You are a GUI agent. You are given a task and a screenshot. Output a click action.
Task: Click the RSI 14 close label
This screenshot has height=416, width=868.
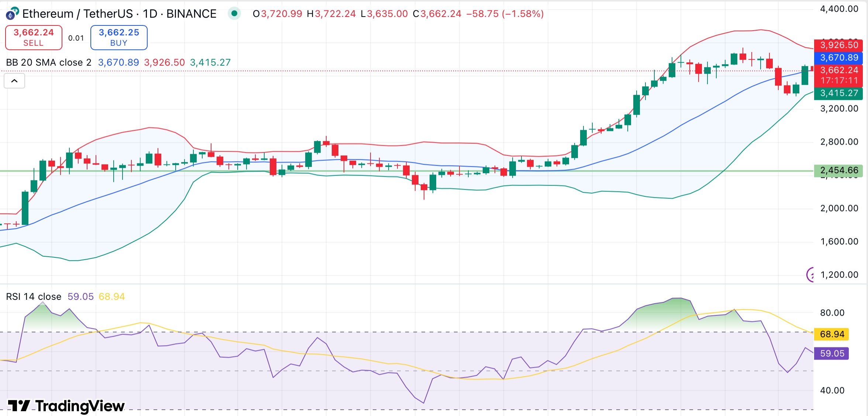click(34, 297)
